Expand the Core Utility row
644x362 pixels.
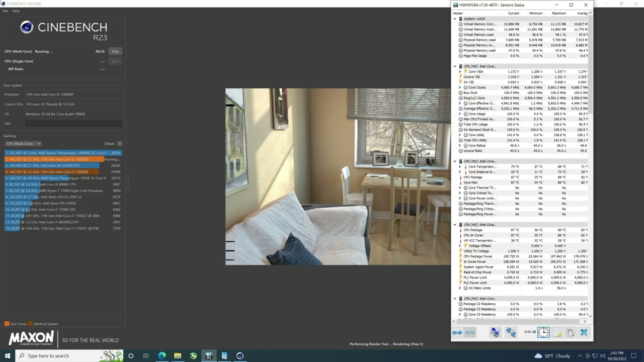coord(460,135)
